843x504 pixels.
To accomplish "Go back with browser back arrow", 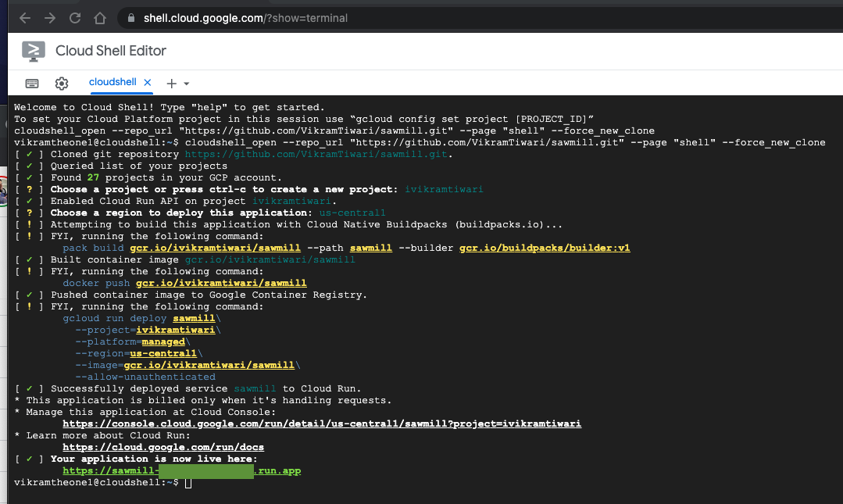I will [25, 18].
